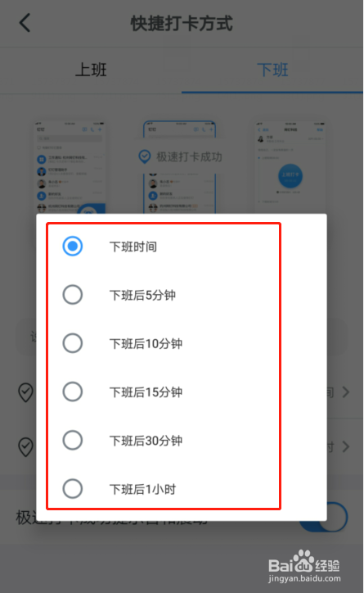Click the middle phone preview thumbnail
Image resolution: width=364 pixels, height=593 pixels.
pos(180,168)
